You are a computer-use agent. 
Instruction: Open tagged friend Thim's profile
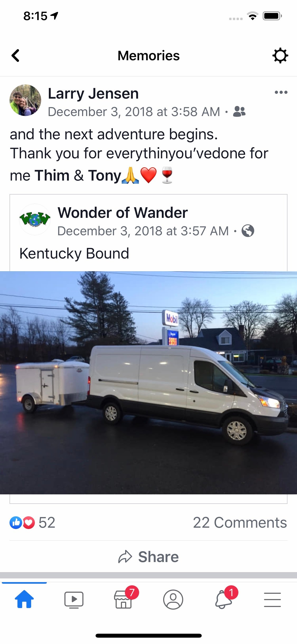[52, 175]
